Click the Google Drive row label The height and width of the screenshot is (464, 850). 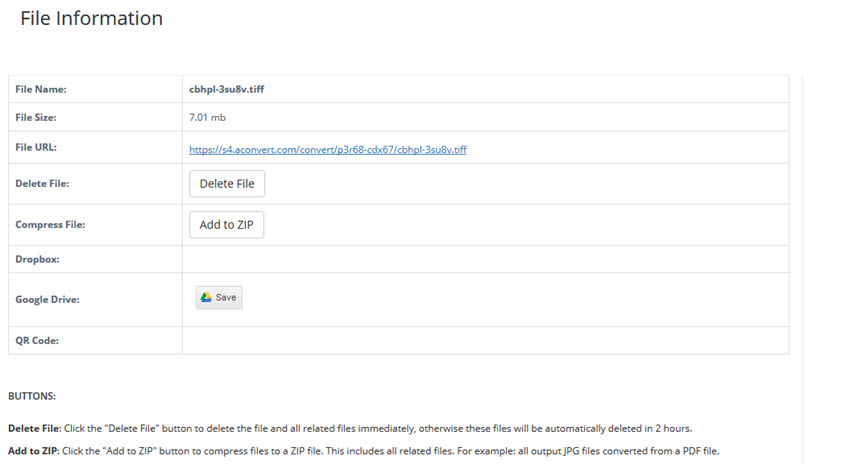click(x=47, y=299)
